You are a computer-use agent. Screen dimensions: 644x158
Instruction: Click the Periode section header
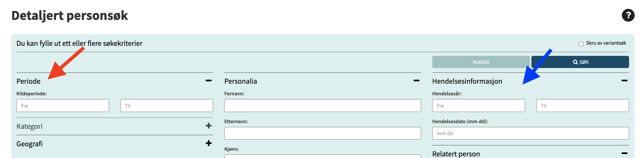pyautogui.click(x=28, y=81)
